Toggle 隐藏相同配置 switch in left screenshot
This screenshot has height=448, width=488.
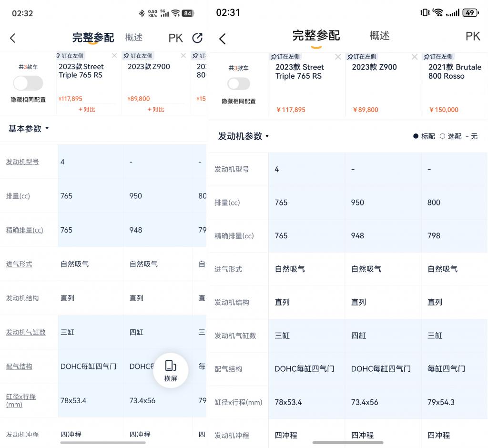coord(28,83)
